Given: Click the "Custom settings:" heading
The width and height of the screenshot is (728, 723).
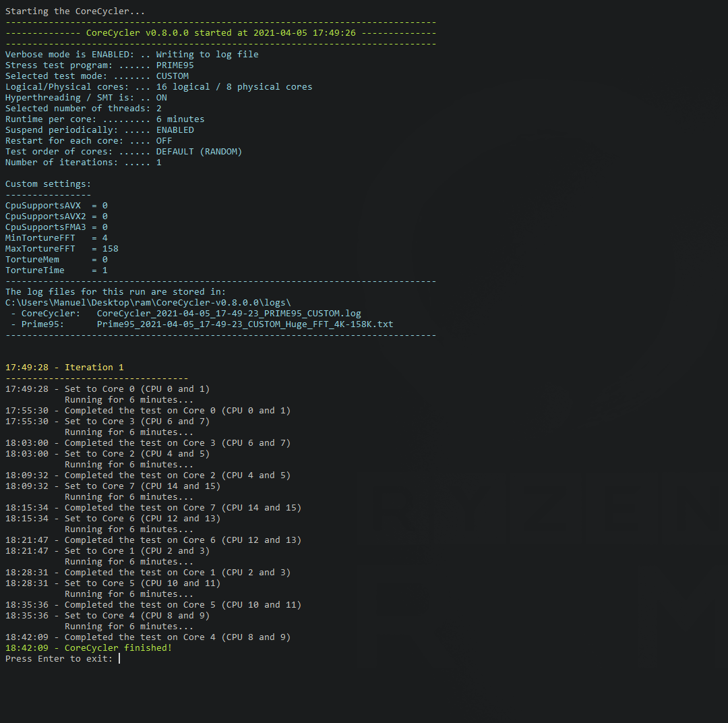Looking at the screenshot, I should tap(48, 184).
